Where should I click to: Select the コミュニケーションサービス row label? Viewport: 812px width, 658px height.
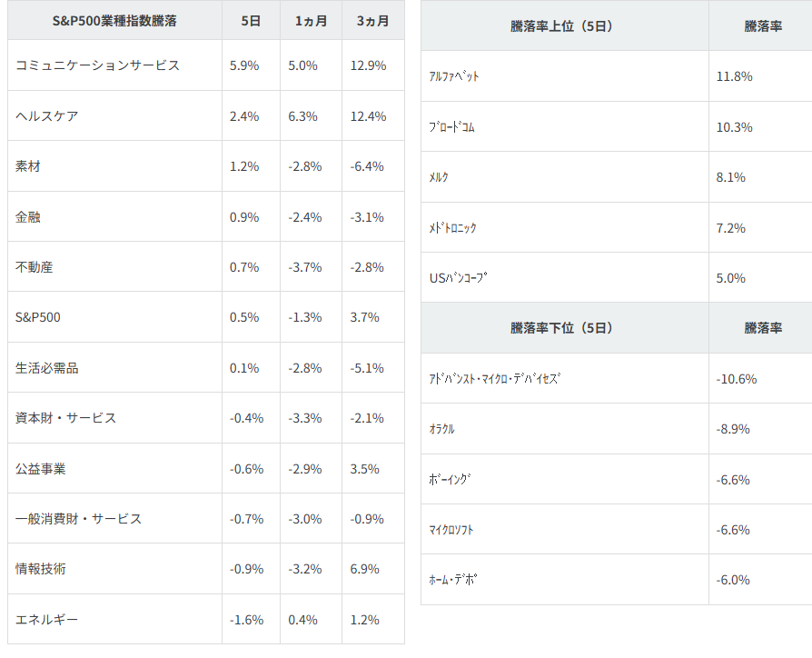tap(98, 65)
